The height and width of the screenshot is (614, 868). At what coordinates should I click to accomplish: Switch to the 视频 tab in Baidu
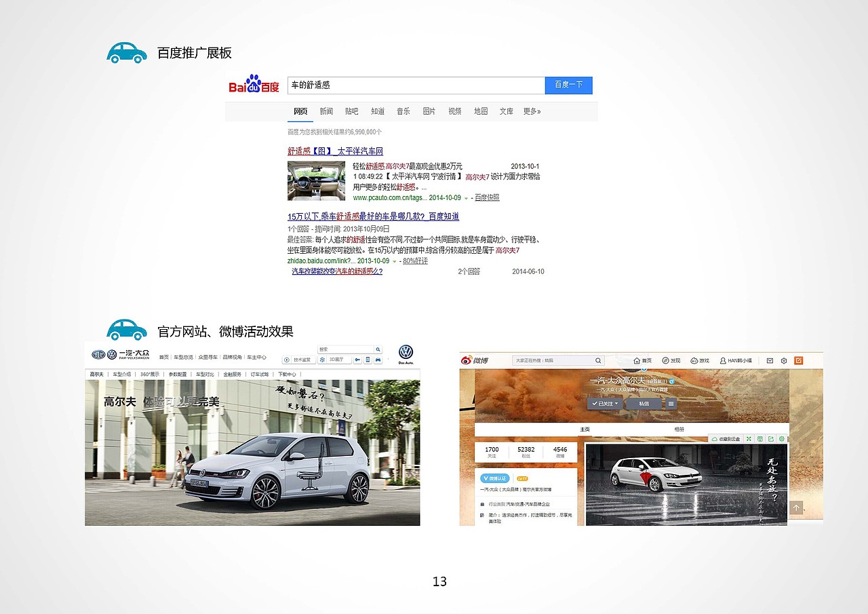coord(455,111)
